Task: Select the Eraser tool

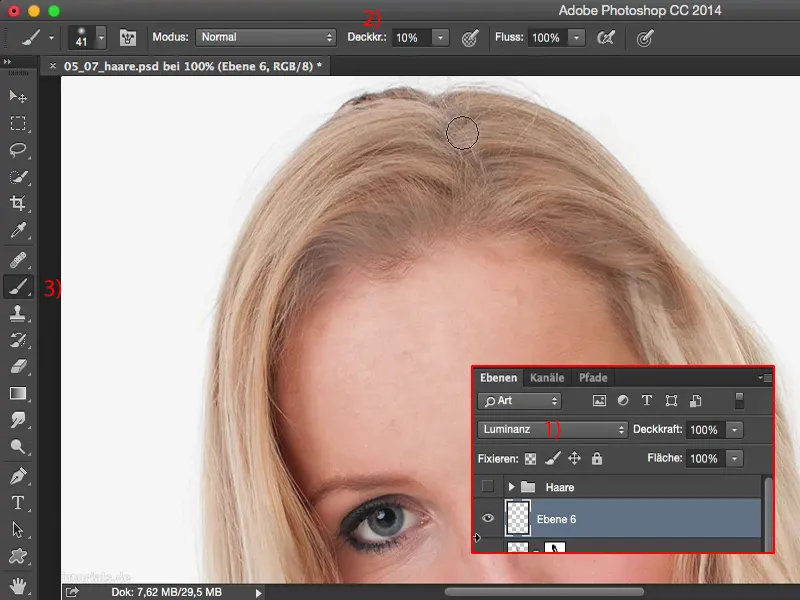Action: click(x=18, y=366)
